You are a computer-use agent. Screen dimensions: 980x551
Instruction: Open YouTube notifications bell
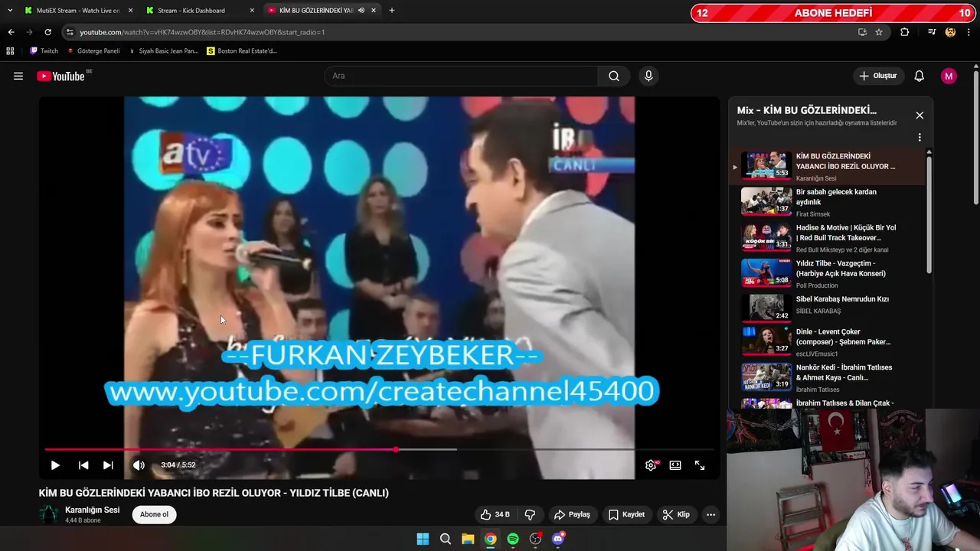[x=919, y=76]
